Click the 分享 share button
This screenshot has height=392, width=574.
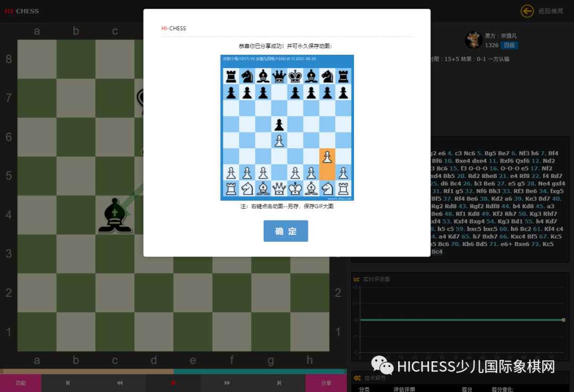click(326, 382)
